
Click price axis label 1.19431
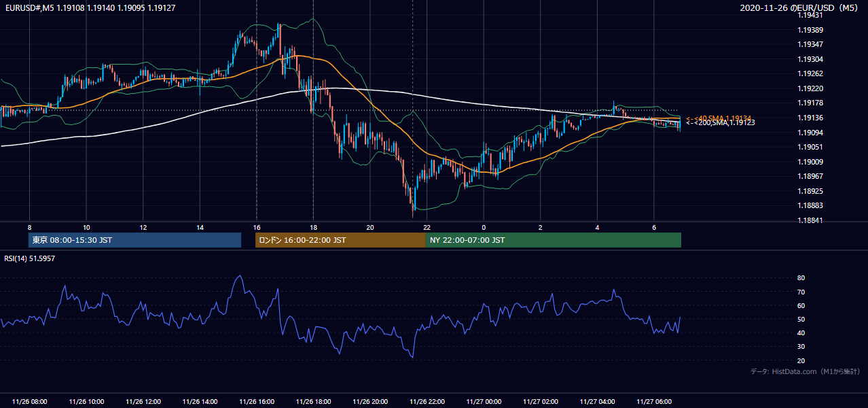(810, 16)
